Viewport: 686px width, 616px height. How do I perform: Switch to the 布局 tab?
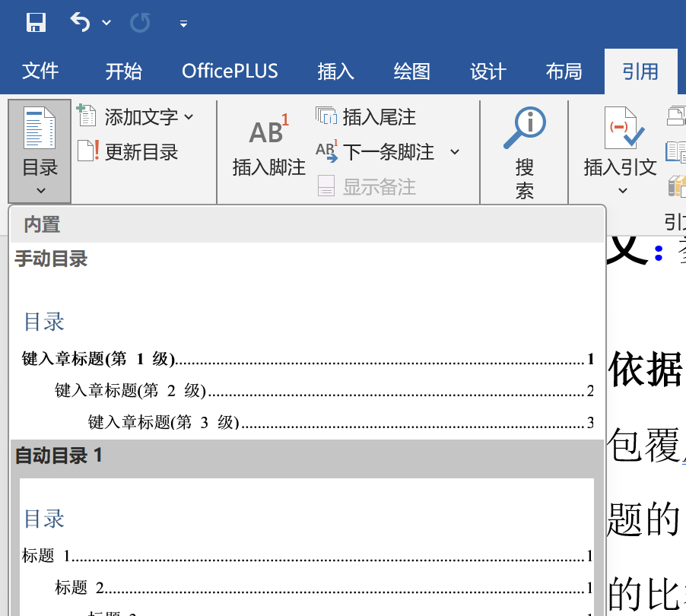click(564, 71)
